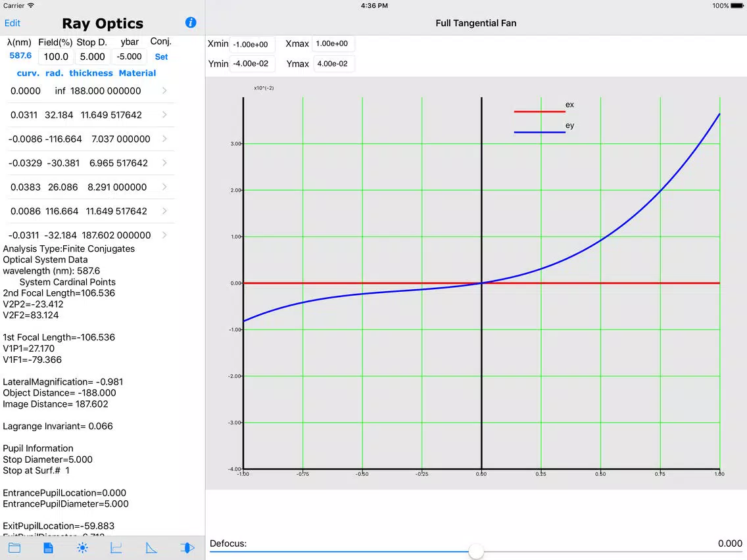This screenshot has width=747, height=560.
Task: Expand the surface row with radius 116.664
Action: point(89,211)
